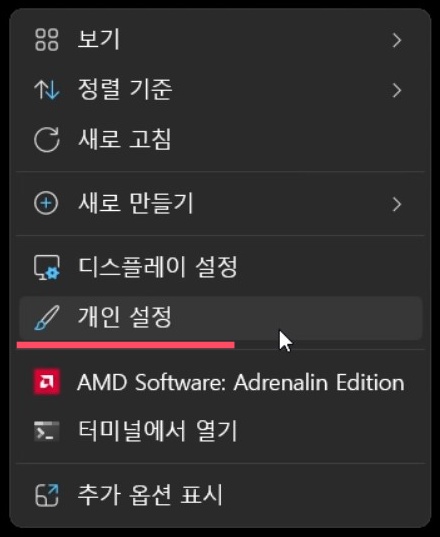Viewport: 440px width, 537px height.
Task: Click the 추가 옵션 표시 expand icon
Action: point(47,495)
